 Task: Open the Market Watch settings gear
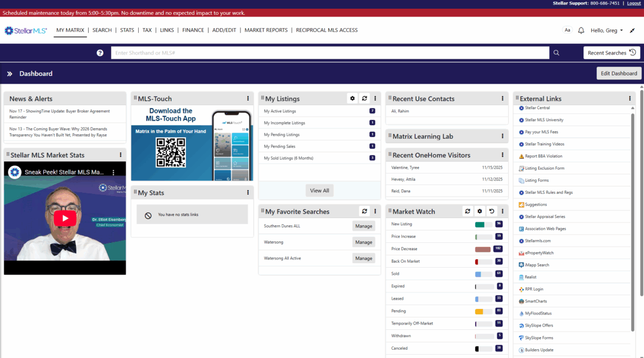[x=479, y=211]
